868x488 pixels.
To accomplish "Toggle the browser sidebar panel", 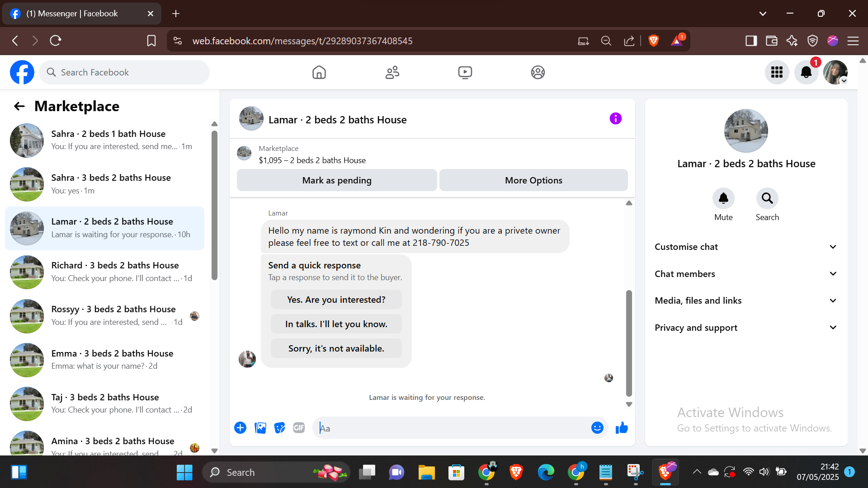I will (751, 41).
